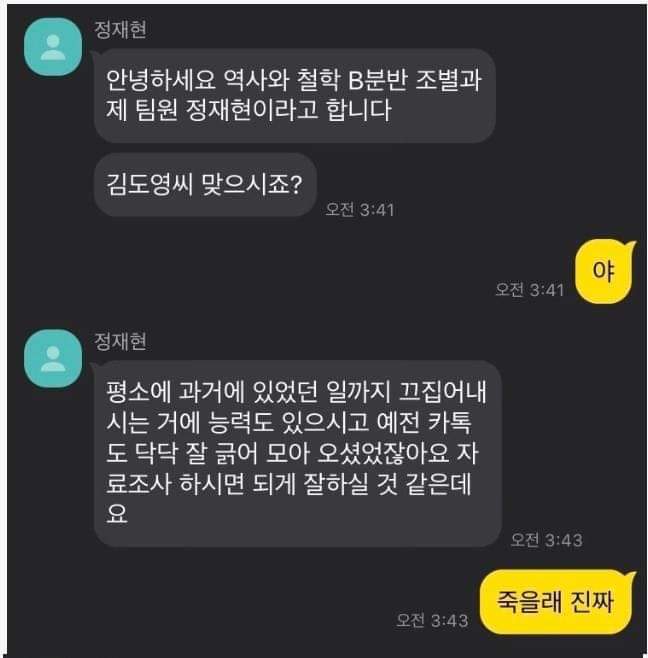This screenshot has width=648, height=658.
Task: Click the 오전 3:41 timestamp beside 김도영씨 맞으시죠?
Action: (360, 209)
